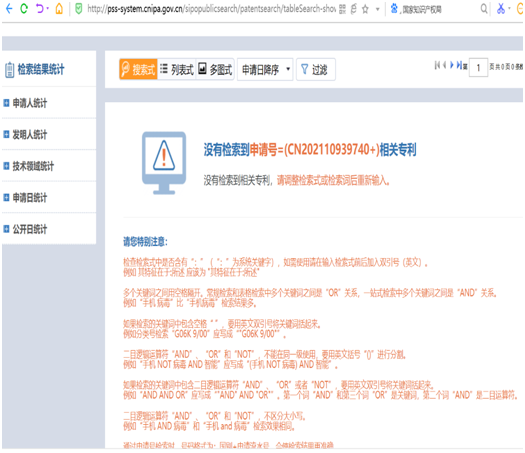
Task: Click the 申请号=(CN202110939740+) search query text
Action: point(315,150)
